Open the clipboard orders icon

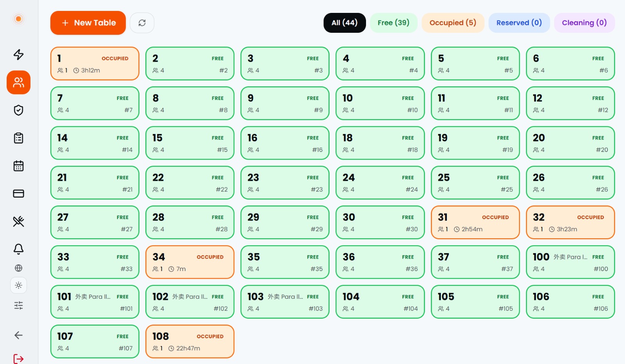click(x=18, y=138)
